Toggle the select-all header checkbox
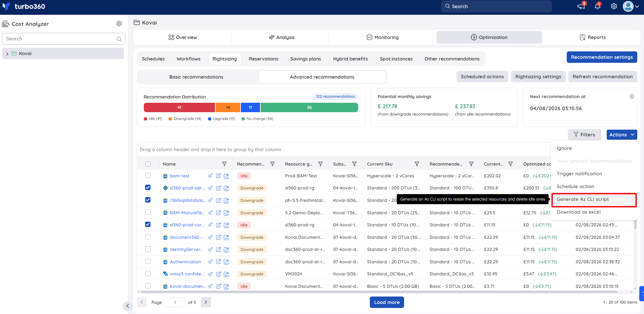The image size is (644, 314). pos(148,164)
